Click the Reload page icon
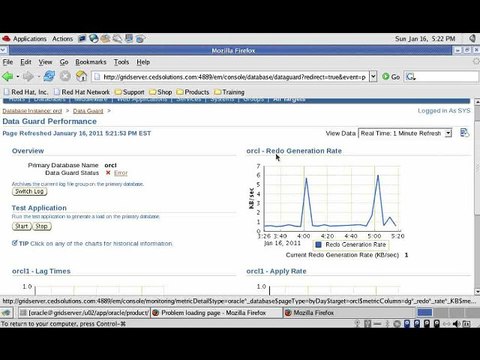 pos(49,76)
